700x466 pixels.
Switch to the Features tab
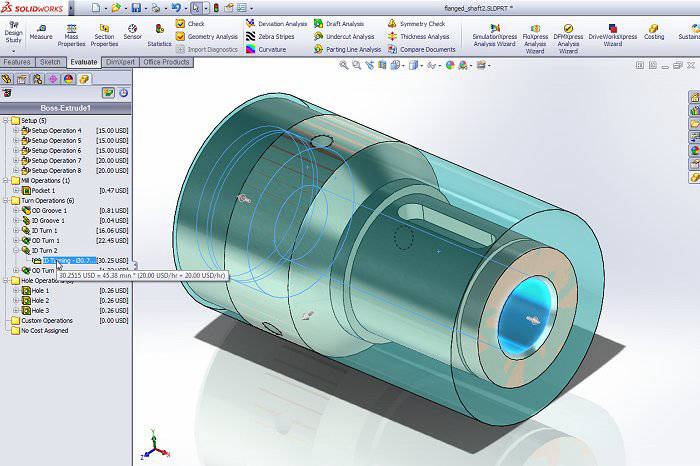coord(17,62)
